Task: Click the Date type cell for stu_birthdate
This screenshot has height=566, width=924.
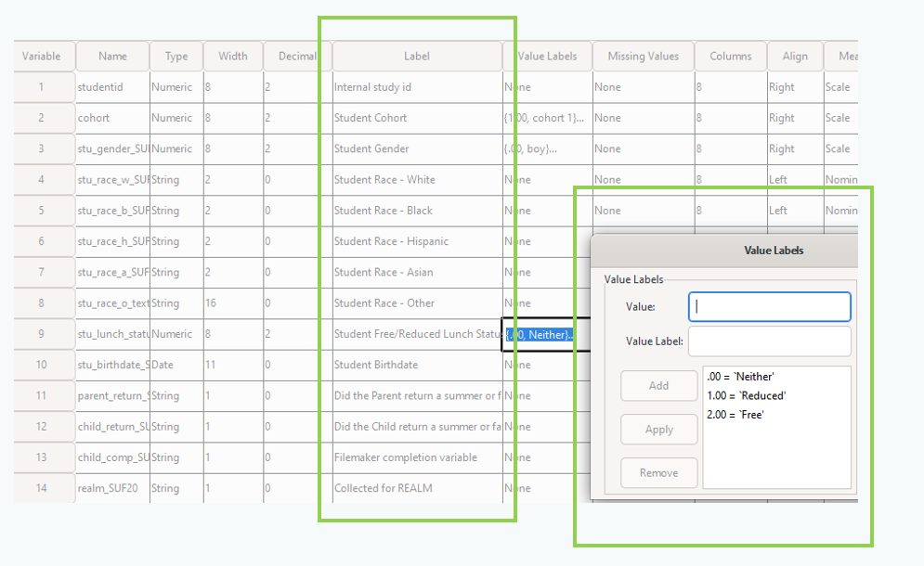Action: pyautogui.click(x=176, y=365)
